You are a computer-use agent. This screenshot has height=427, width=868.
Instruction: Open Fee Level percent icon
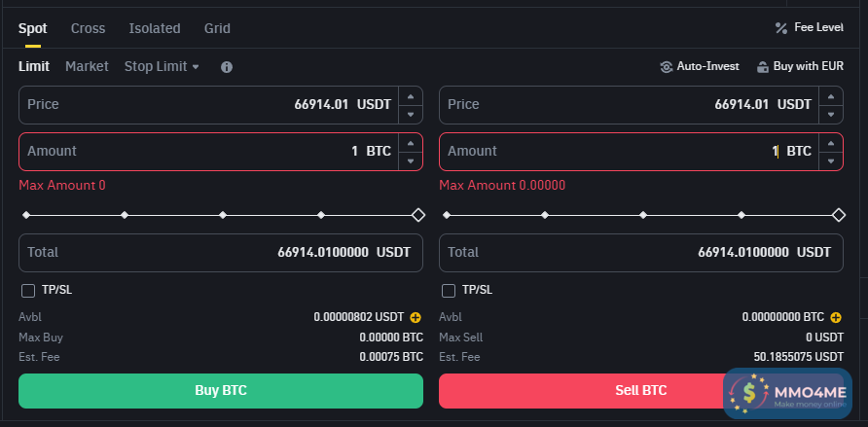click(780, 28)
